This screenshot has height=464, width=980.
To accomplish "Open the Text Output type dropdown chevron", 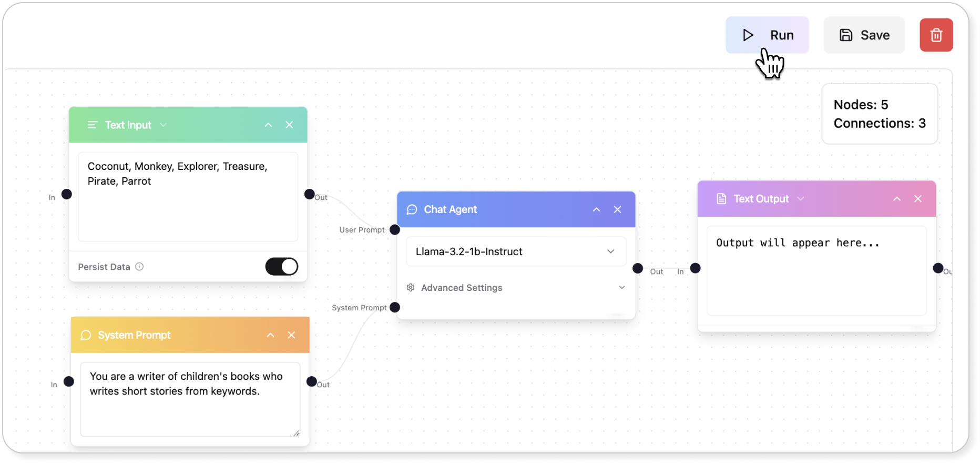I will click(801, 198).
